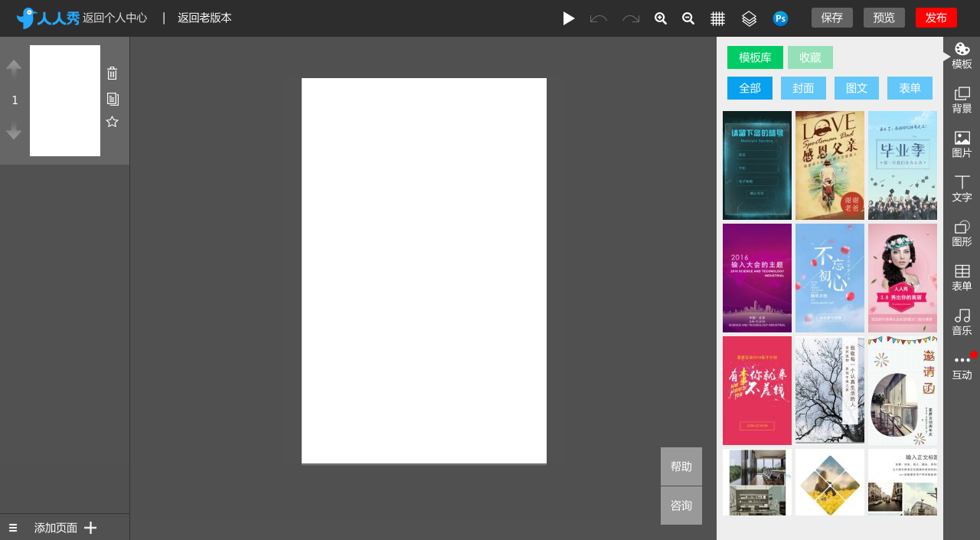Select the pink woman with flower crown template

903,278
